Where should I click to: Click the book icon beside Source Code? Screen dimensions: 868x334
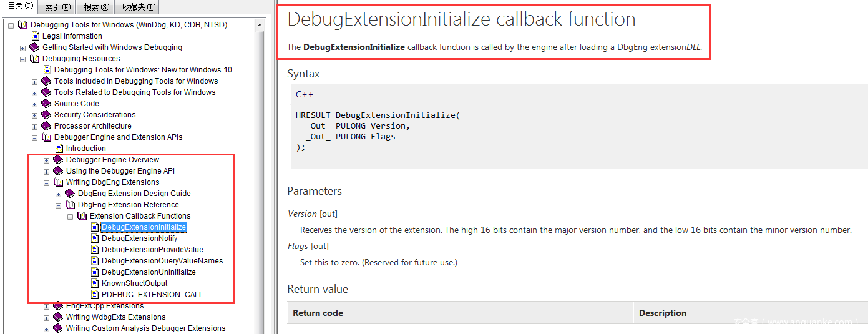click(x=46, y=104)
